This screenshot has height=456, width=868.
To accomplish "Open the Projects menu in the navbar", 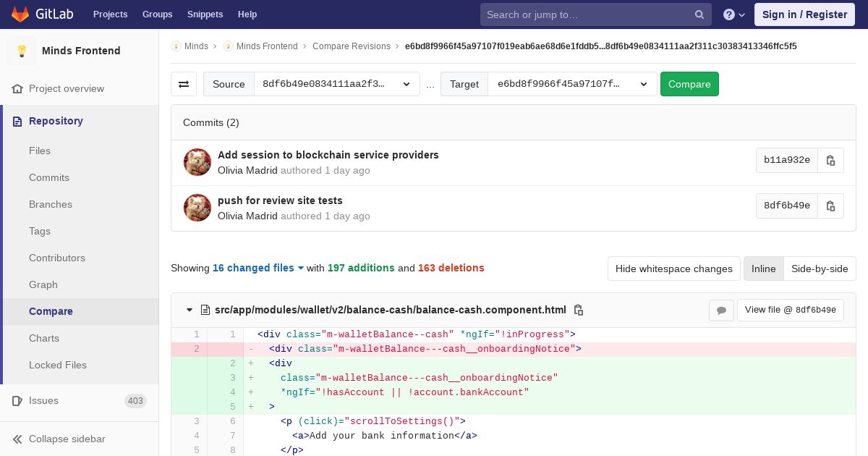I will [x=110, y=14].
